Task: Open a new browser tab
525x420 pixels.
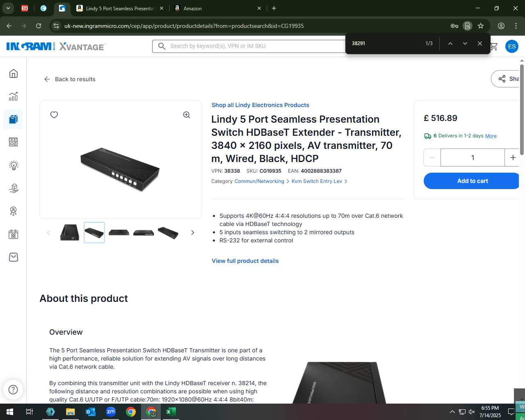Action: (x=274, y=8)
